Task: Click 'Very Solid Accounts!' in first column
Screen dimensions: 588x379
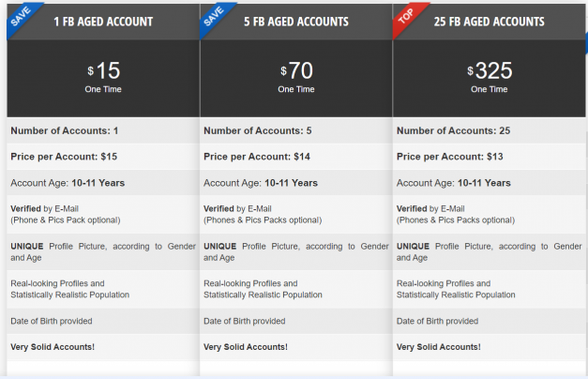Action: (53, 347)
